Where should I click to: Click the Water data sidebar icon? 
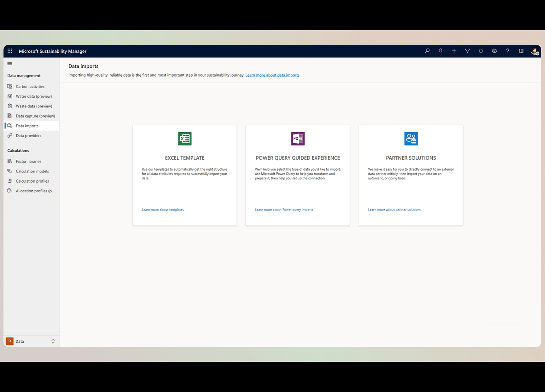10,96
